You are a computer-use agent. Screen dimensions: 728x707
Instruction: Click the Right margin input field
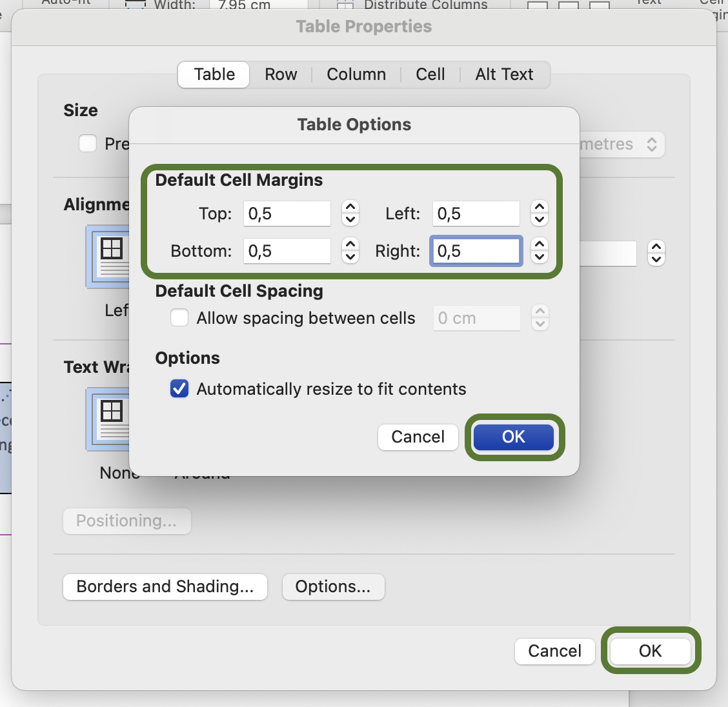476,251
